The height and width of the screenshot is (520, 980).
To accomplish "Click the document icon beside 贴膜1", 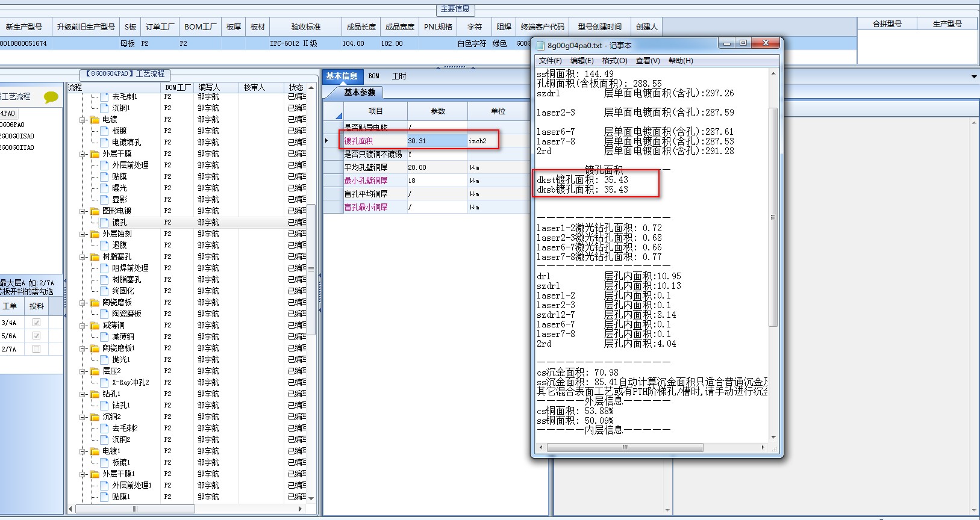I will (104, 497).
